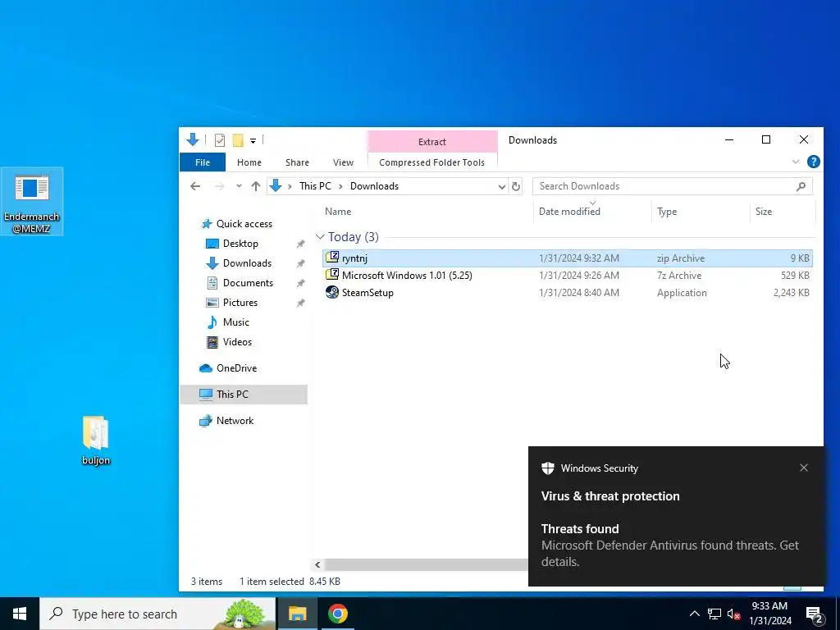Image resolution: width=840 pixels, height=630 pixels.
Task: Click the taskbar search box
Action: (157, 614)
